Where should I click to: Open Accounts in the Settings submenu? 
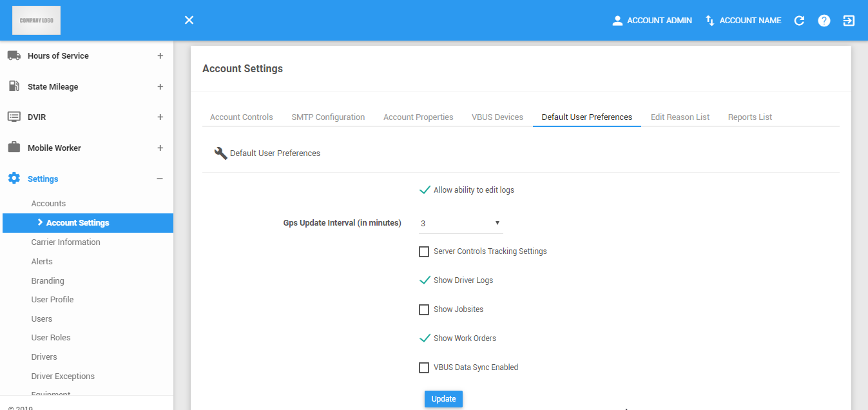[x=48, y=204]
